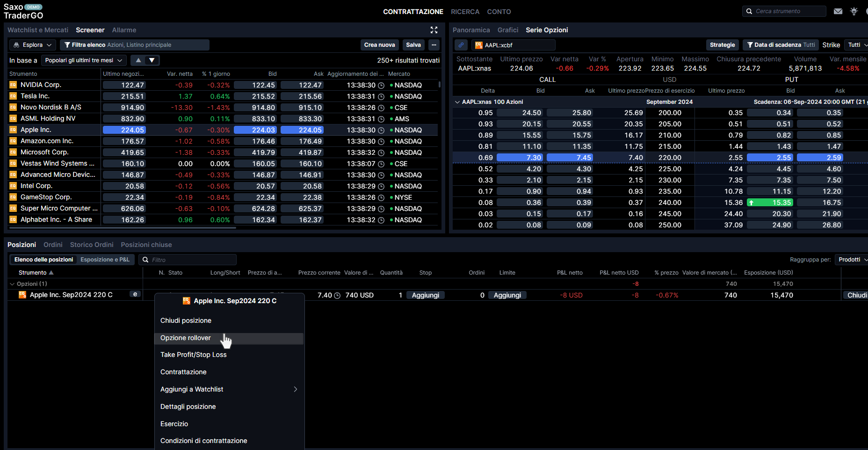This screenshot has width=868, height=450.
Task: Click the lightbulb tips icon
Action: (854, 11)
